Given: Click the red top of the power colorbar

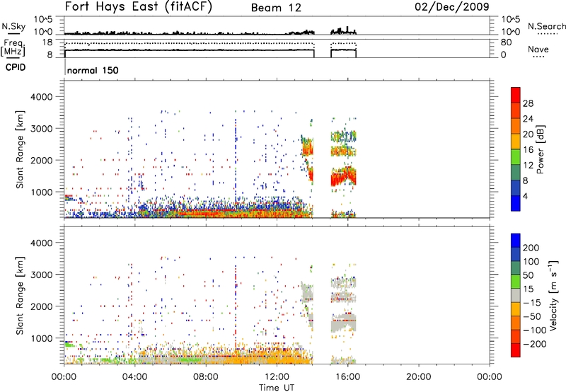Looking at the screenshot, I should (516, 95).
